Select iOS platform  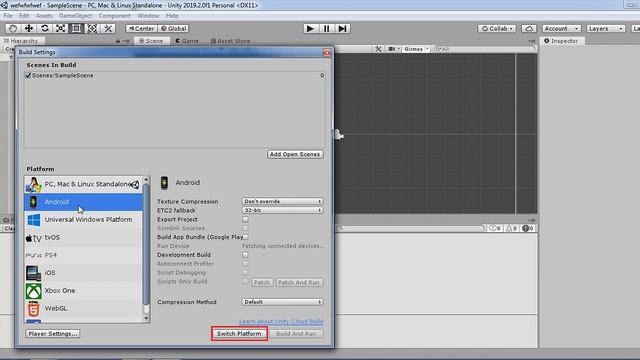pyautogui.click(x=84, y=273)
